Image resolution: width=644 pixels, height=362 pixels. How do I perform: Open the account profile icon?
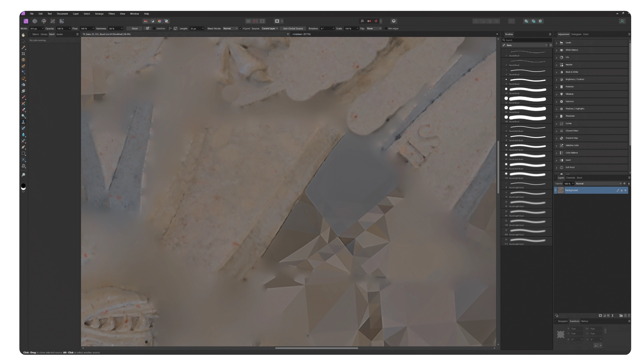tap(622, 21)
